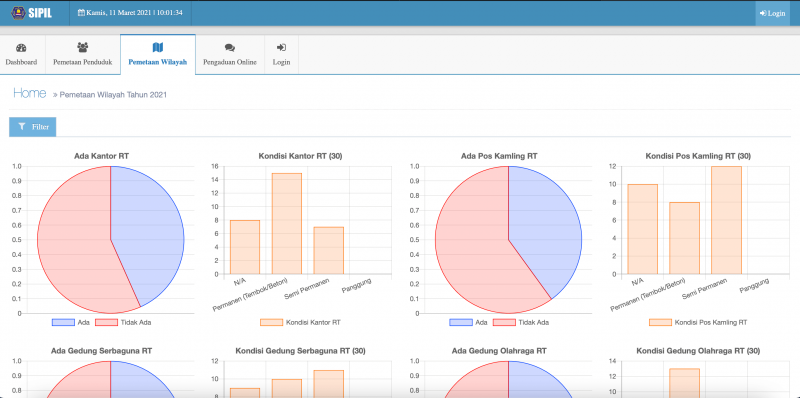800x398 pixels.
Task: Open the Dashboard tab
Action: pos(21,55)
